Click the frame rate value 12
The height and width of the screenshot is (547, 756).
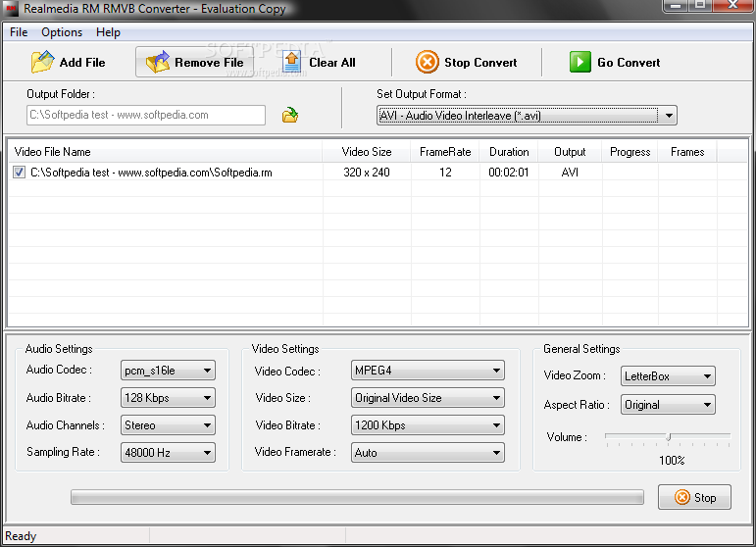(x=445, y=173)
